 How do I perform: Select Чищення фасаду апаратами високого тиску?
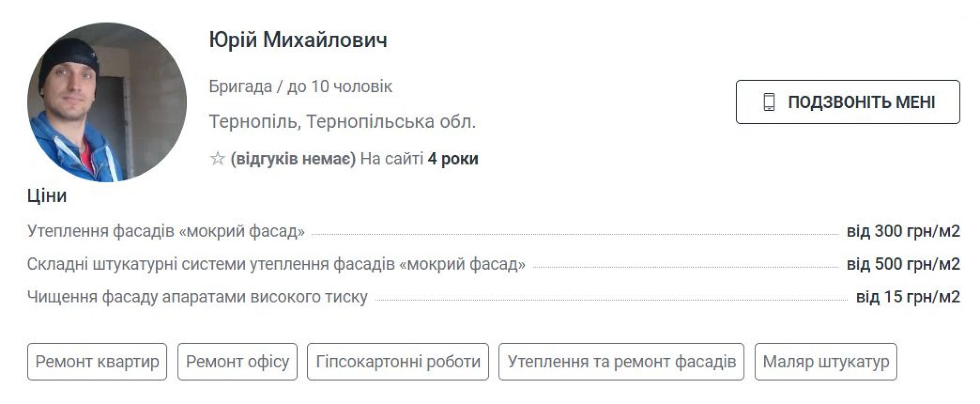(197, 297)
